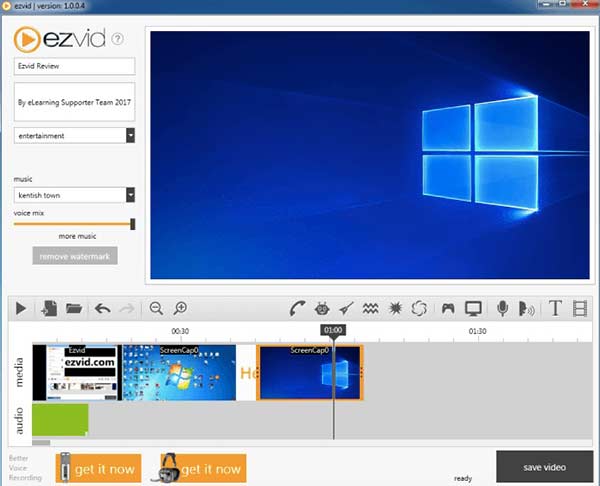Click the undo arrow icon
This screenshot has height=486, width=600.
[102, 309]
